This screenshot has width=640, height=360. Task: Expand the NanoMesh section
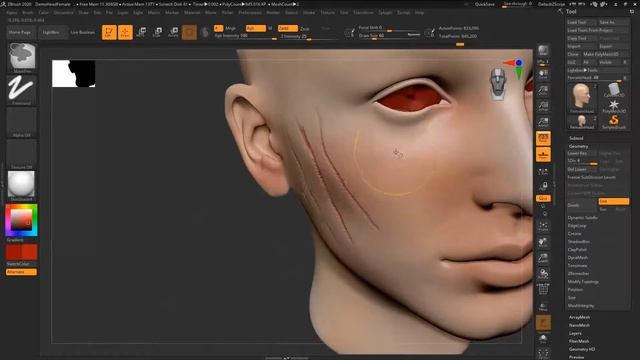[579, 325]
